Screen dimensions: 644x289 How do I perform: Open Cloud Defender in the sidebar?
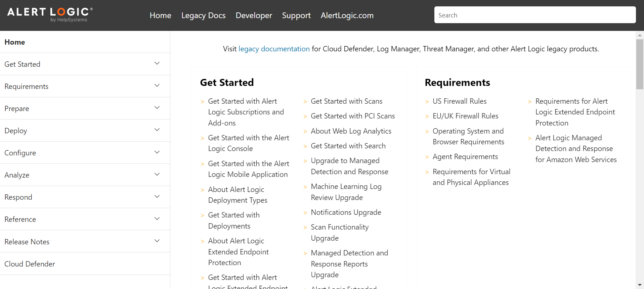tap(30, 264)
